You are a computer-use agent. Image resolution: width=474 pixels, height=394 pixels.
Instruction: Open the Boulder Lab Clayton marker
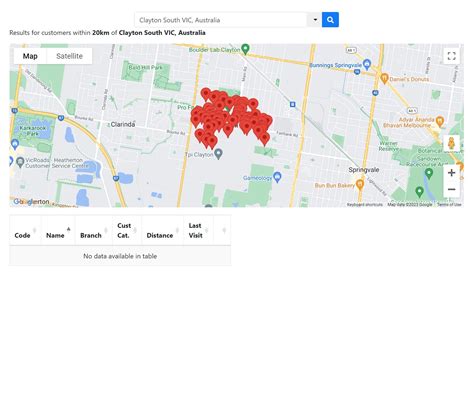pos(245,49)
